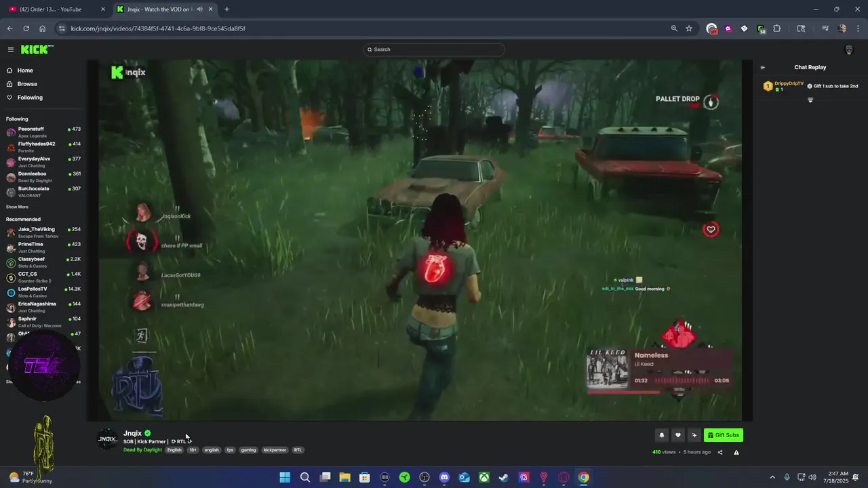Open the Extensions puzzle icon
Image resolution: width=868 pixels, height=488 pixels.
coord(777,28)
